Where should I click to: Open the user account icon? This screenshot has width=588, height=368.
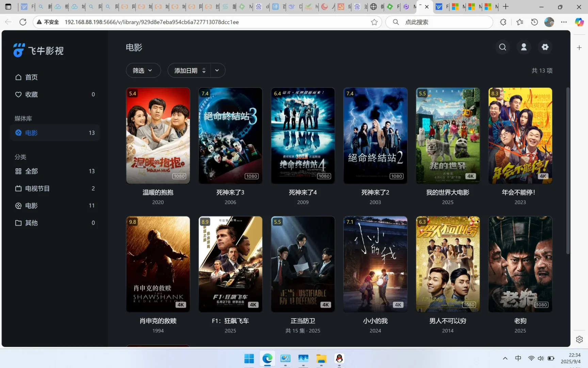(524, 47)
